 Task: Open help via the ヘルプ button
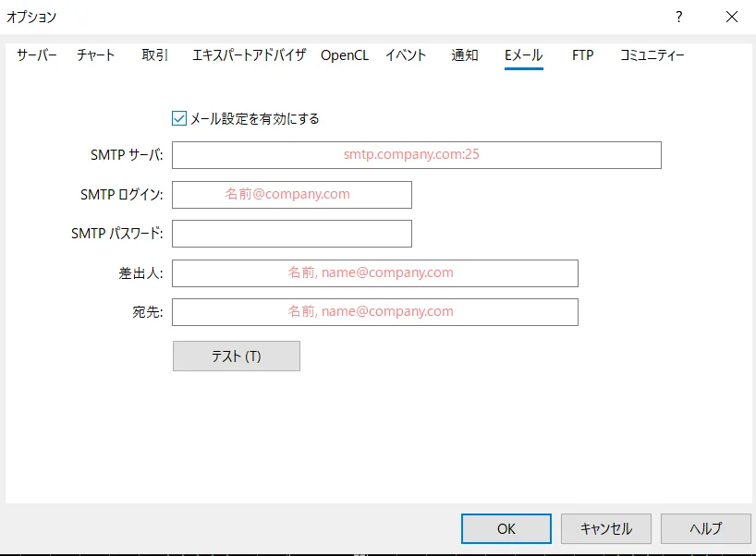705,528
